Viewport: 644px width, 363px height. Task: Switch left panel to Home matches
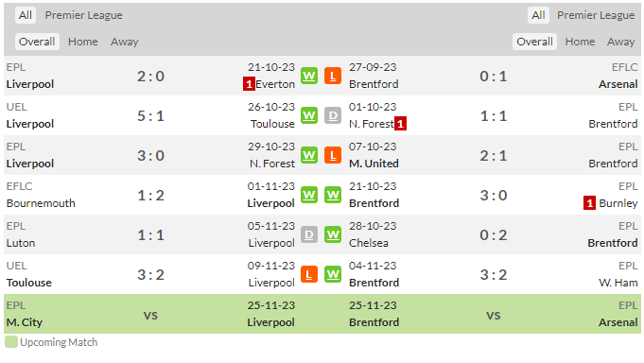coord(83,42)
